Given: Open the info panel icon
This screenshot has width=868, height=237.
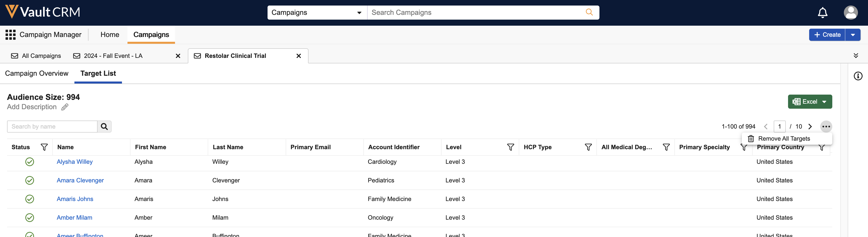Looking at the screenshot, I should click(x=858, y=76).
